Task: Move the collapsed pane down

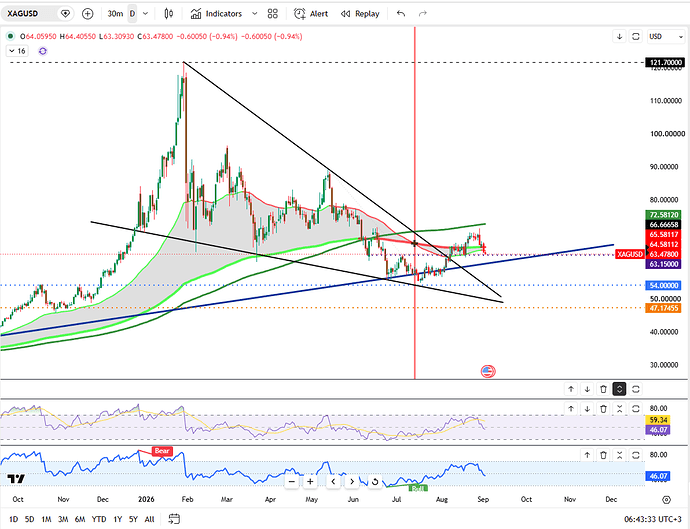Action: (x=587, y=389)
